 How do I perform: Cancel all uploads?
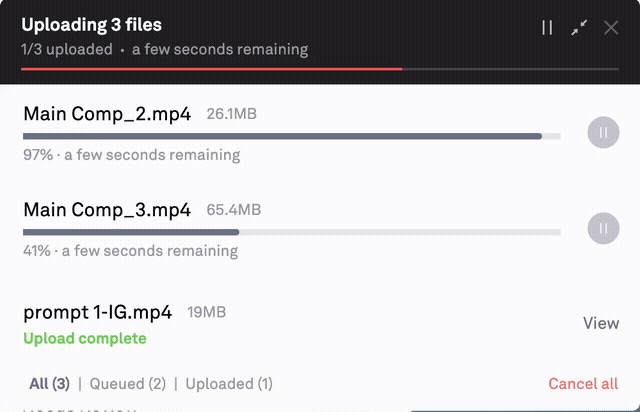[583, 384]
